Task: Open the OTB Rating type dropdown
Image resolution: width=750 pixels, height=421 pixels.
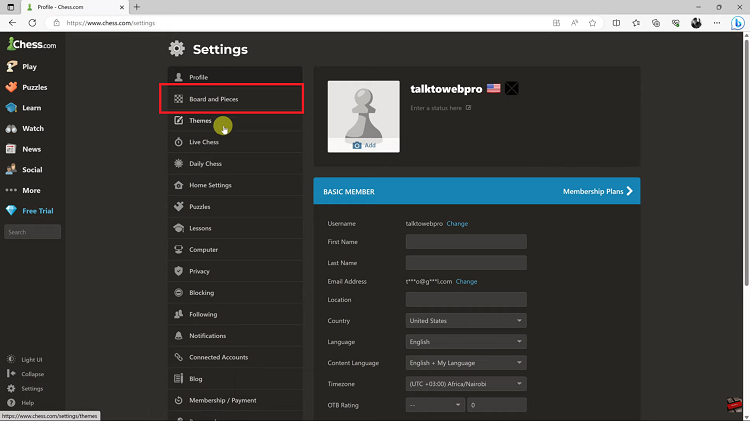Action: tap(435, 405)
